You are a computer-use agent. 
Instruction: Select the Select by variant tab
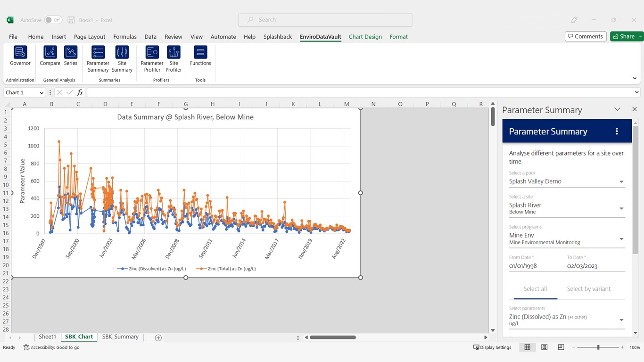click(589, 289)
